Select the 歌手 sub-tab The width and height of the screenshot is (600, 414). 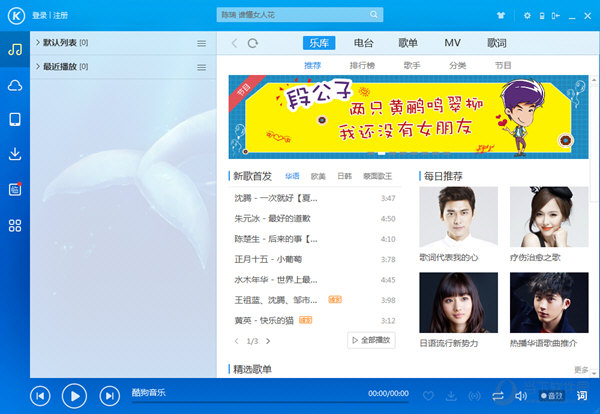coord(412,65)
